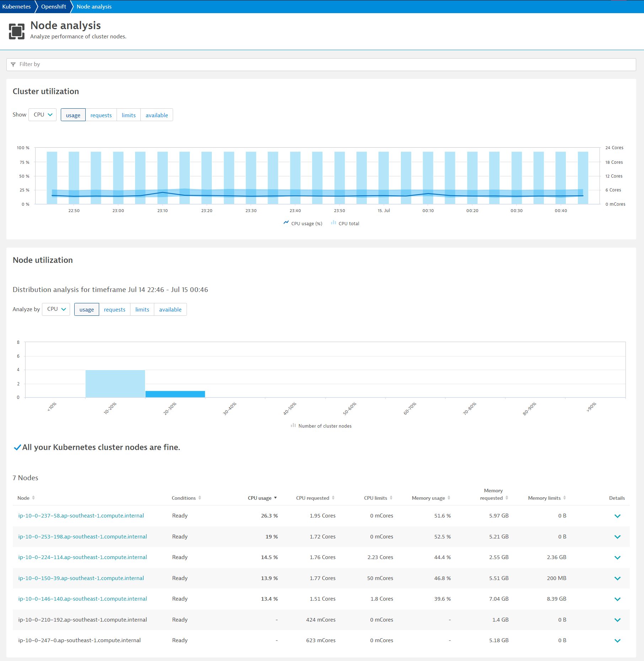Select requests in Node utilization

[x=114, y=309]
